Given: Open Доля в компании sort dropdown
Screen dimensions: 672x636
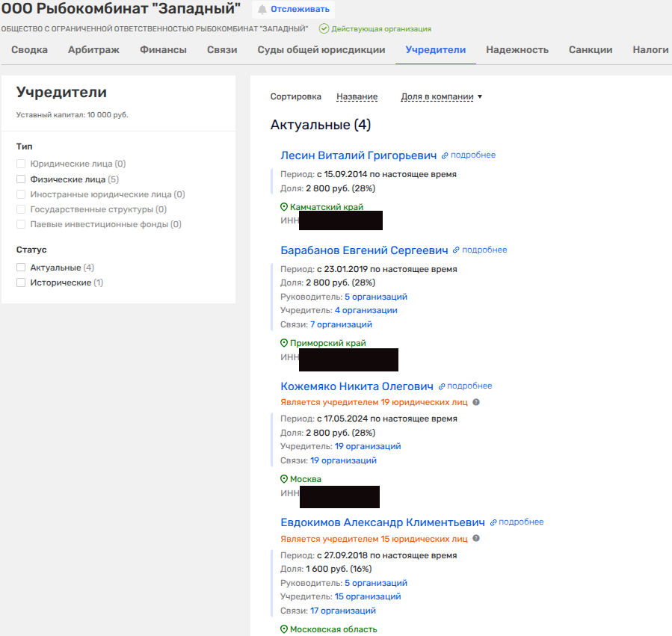Looking at the screenshot, I should pyautogui.click(x=441, y=97).
